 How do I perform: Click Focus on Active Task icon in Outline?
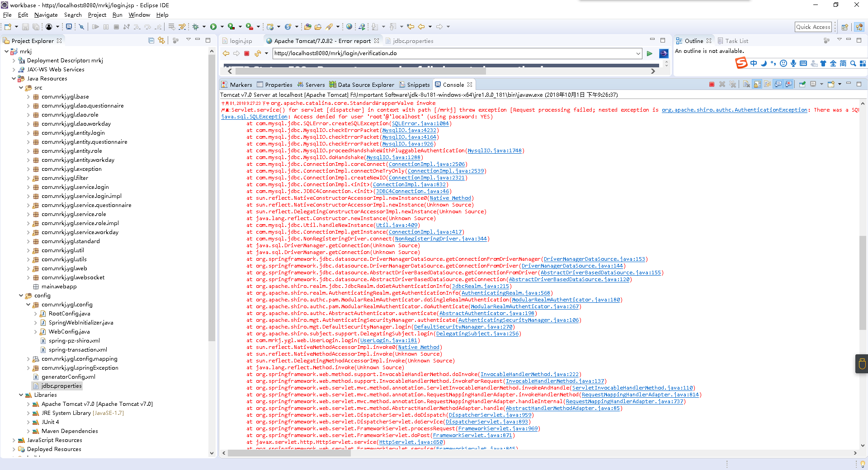pyautogui.click(x=826, y=41)
